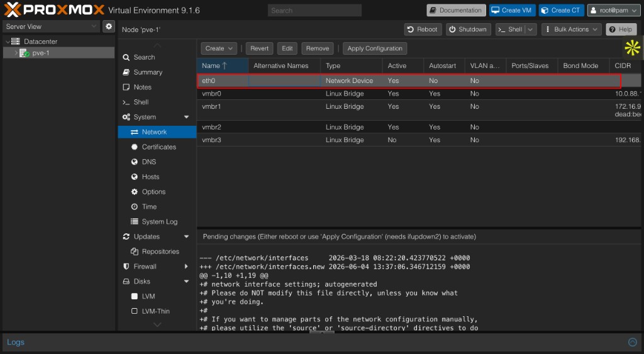Focus the top Search input field
Image resolution: width=644 pixels, height=354 pixels.
pyautogui.click(x=314, y=10)
